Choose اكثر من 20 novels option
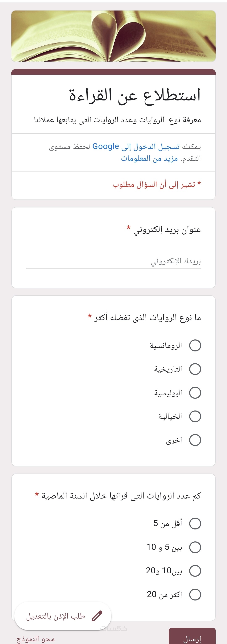 (x=195, y=594)
